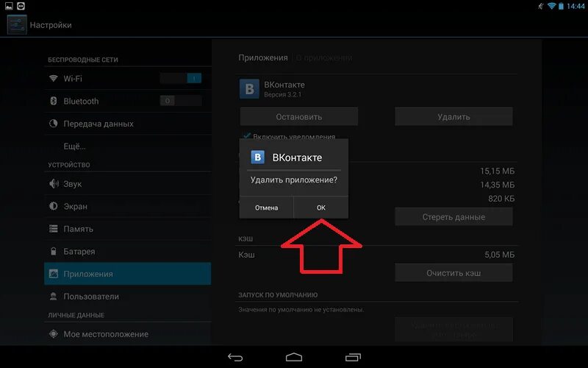This screenshot has width=588, height=368.
Task: Tap the recent apps navigation button
Action: tap(353, 357)
